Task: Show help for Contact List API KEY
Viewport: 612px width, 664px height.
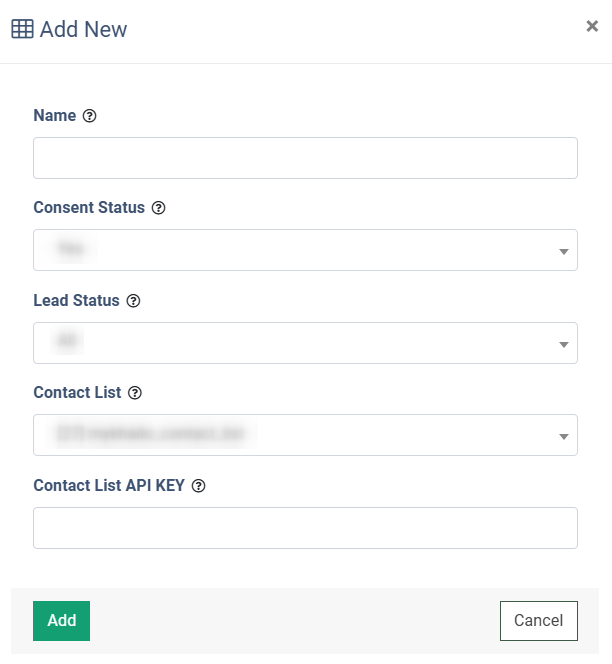Action: [x=198, y=486]
